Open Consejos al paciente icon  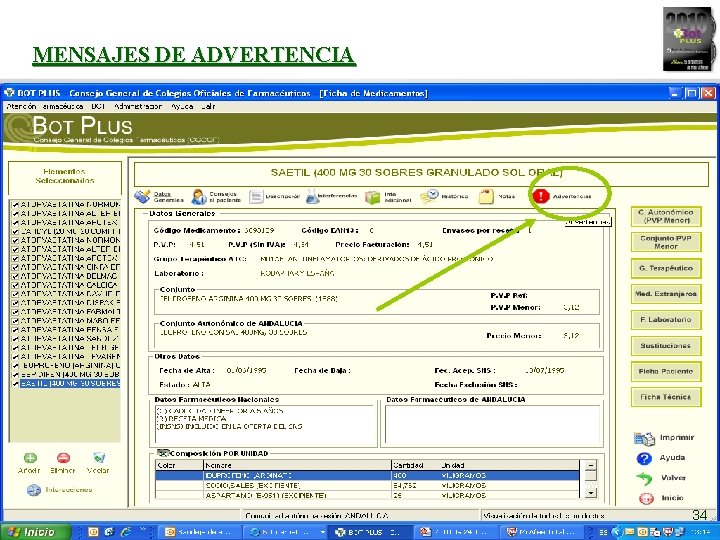pos(199,197)
